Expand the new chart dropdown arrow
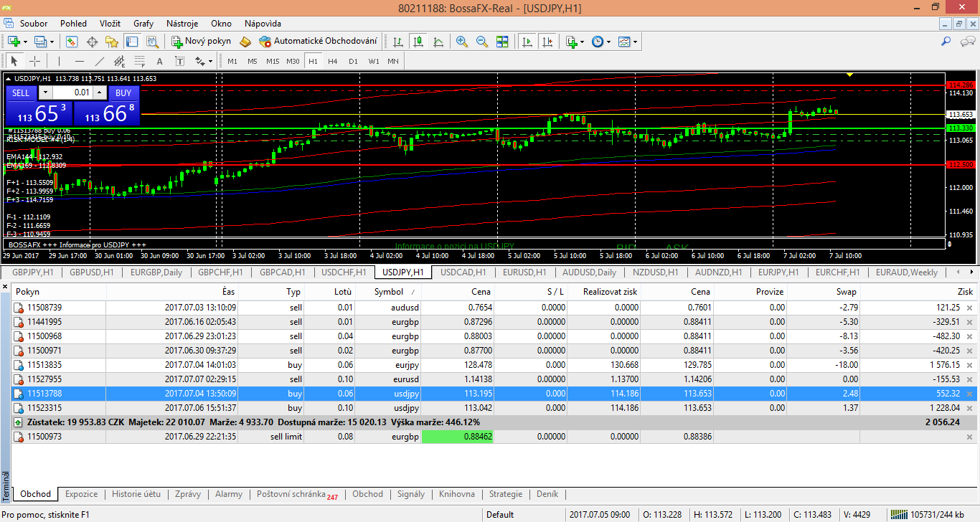 tap(25, 42)
